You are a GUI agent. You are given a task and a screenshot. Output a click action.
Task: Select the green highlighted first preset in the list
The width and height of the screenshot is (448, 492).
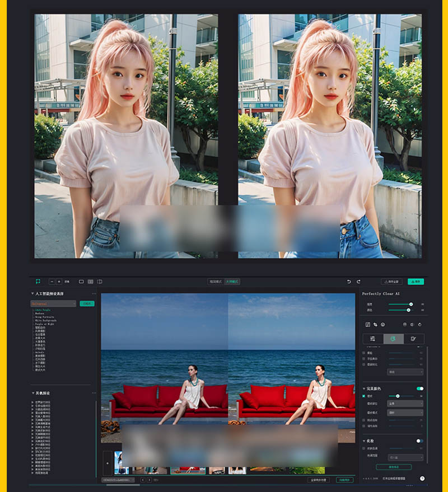(43, 310)
